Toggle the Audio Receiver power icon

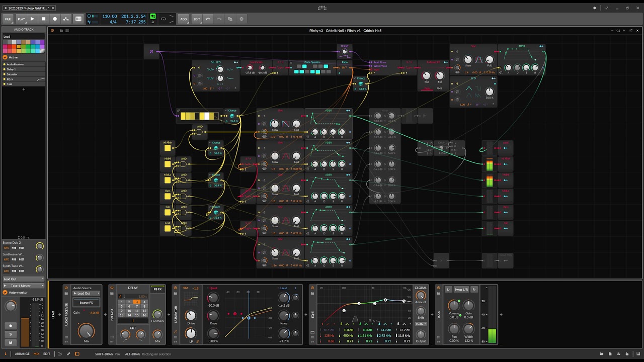coord(66,288)
